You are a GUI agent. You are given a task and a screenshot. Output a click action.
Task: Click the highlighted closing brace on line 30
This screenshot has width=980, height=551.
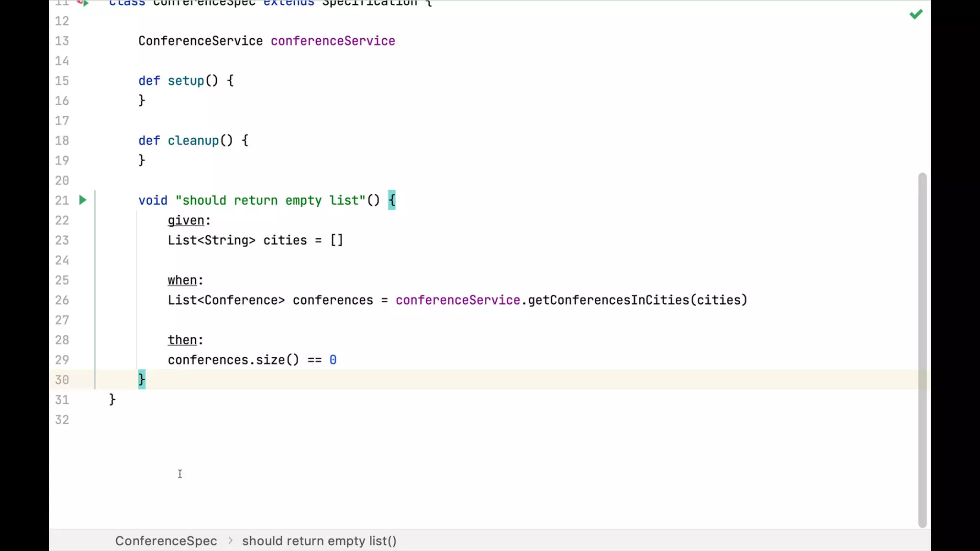(142, 379)
